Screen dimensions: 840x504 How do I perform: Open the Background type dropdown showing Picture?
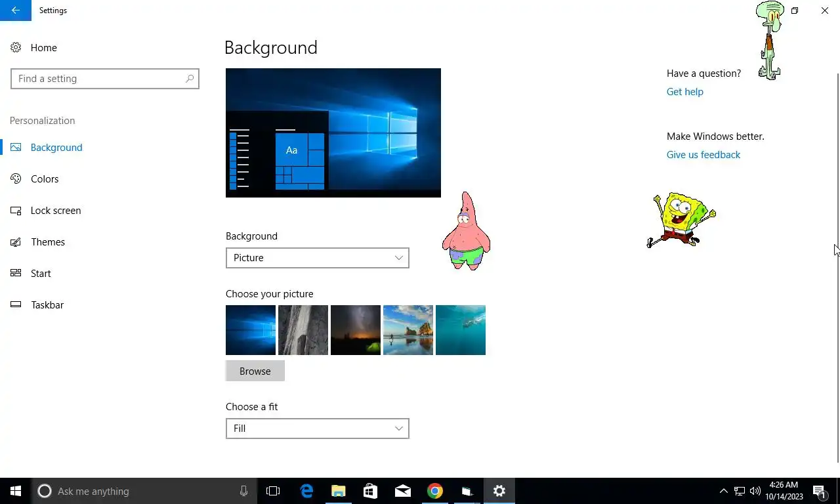(318, 258)
